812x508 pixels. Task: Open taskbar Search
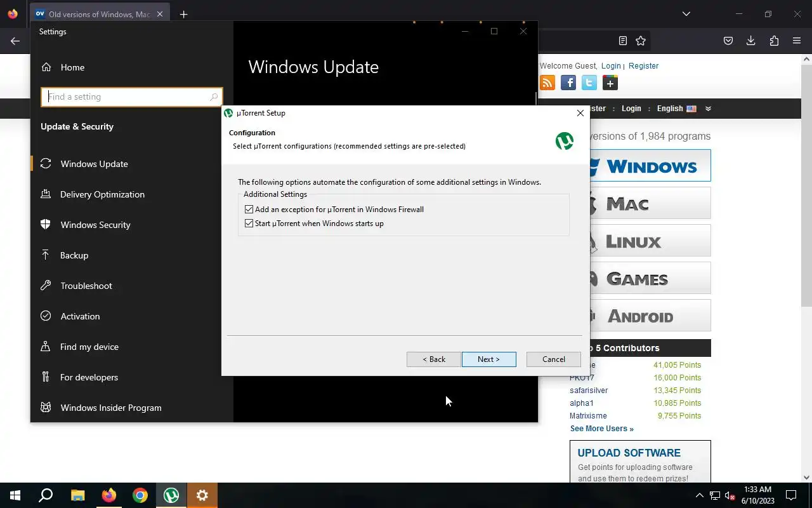pos(46,495)
